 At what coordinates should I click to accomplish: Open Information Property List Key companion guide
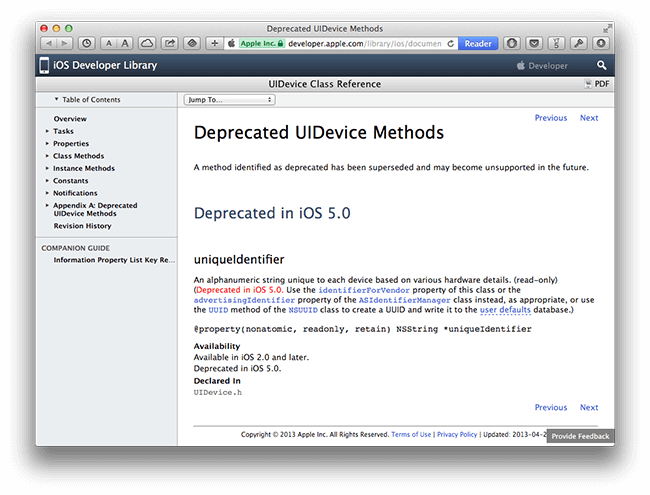pos(114,260)
